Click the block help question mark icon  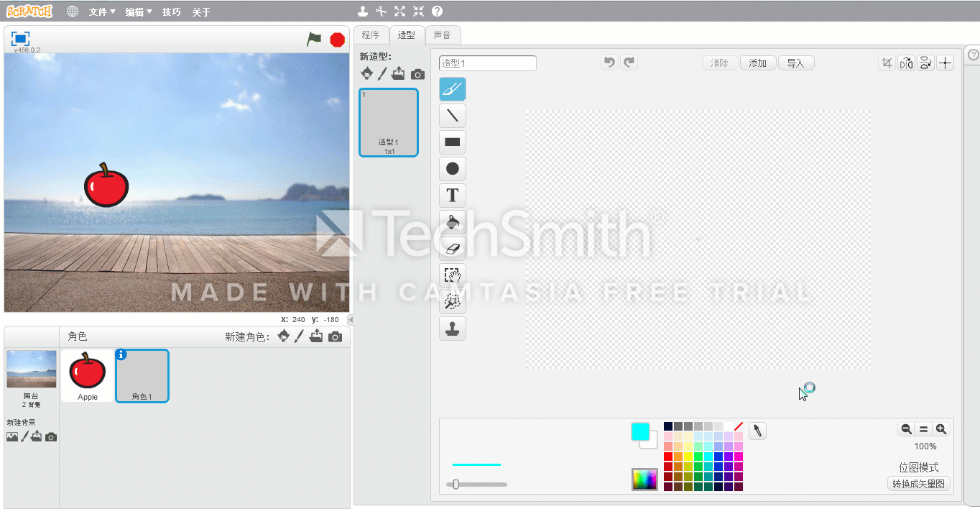pos(438,12)
